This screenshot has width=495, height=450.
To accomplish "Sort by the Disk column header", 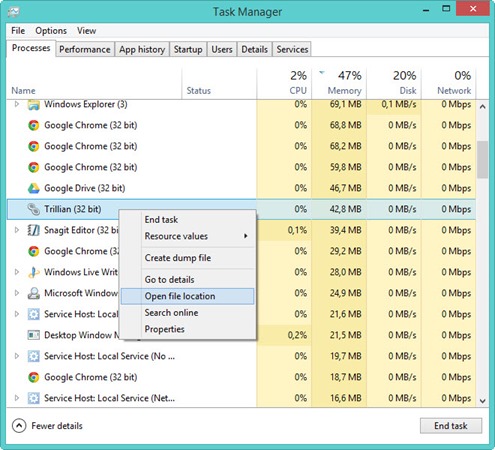I will pyautogui.click(x=394, y=84).
